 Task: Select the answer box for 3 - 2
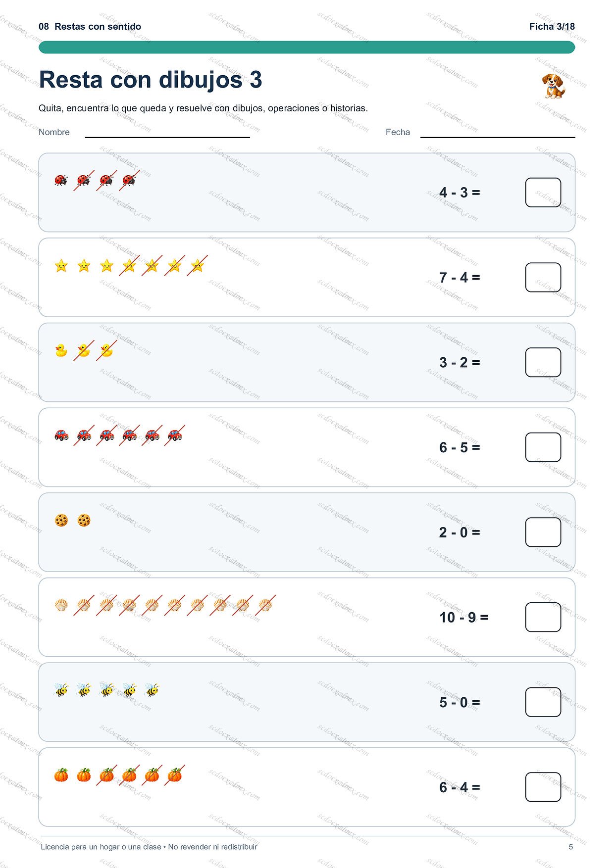(543, 362)
